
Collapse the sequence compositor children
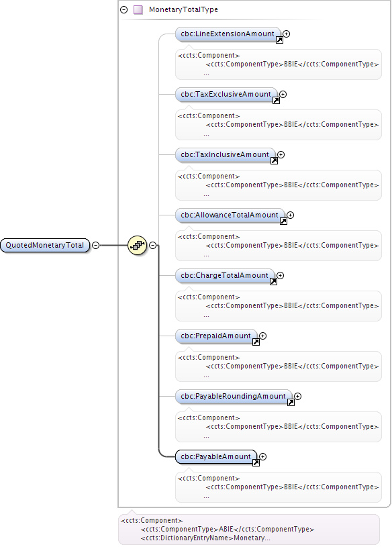coord(153,245)
